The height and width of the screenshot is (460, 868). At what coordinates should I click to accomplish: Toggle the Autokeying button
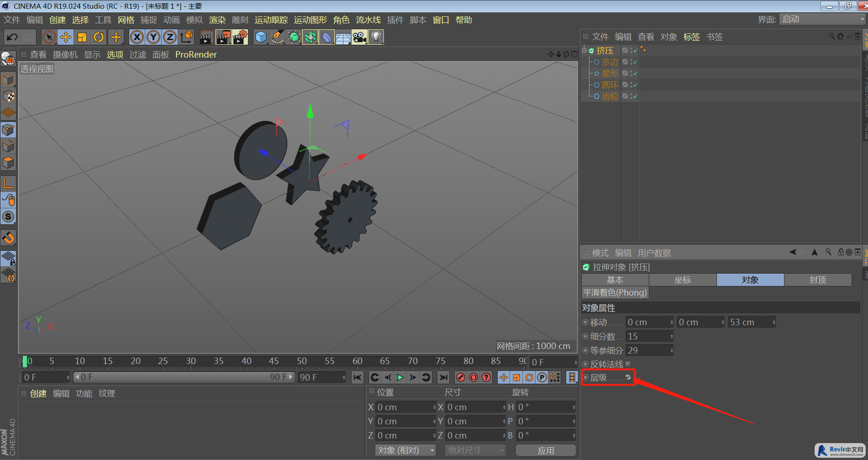coord(473,377)
